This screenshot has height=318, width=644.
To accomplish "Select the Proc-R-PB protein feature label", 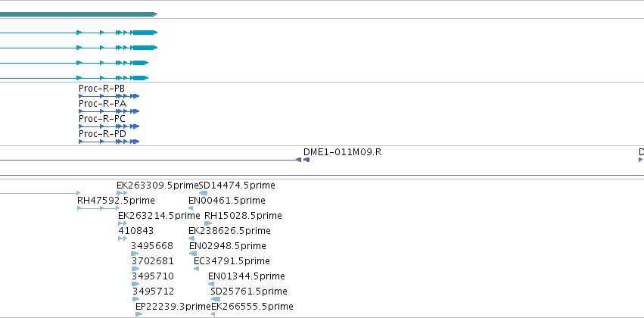I will (x=101, y=89).
